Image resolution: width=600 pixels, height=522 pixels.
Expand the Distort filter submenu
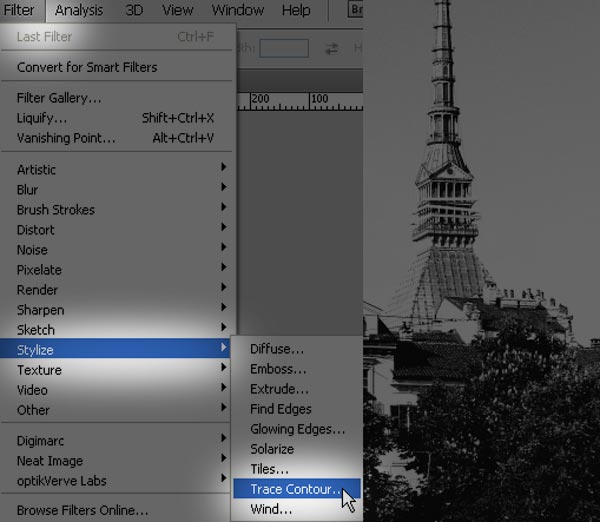coord(116,230)
